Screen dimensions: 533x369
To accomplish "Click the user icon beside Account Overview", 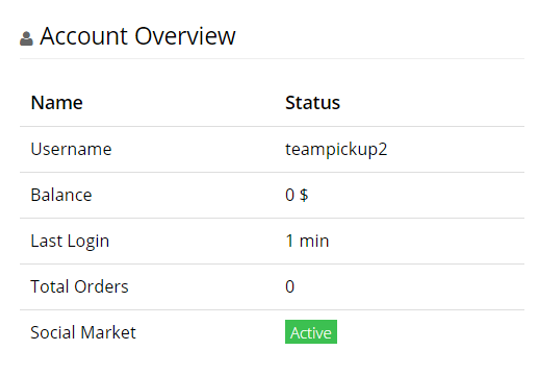I will [x=27, y=39].
